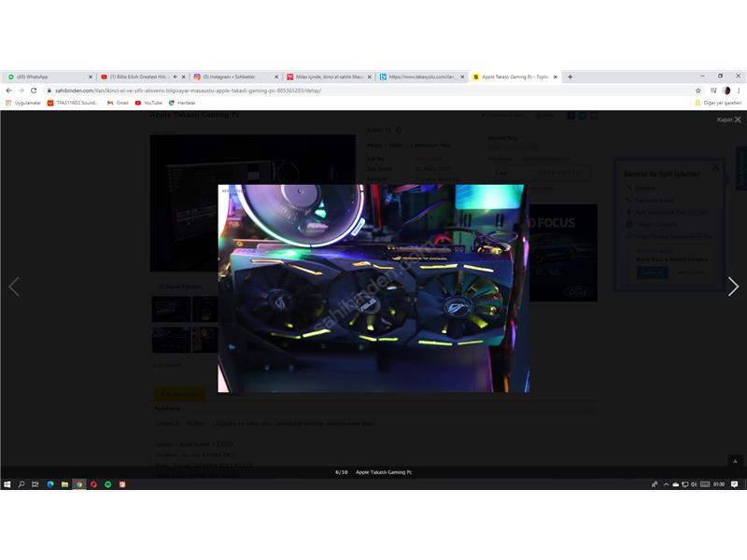
Task: Open the Diğer yer işaretleri folder
Action: (718, 103)
